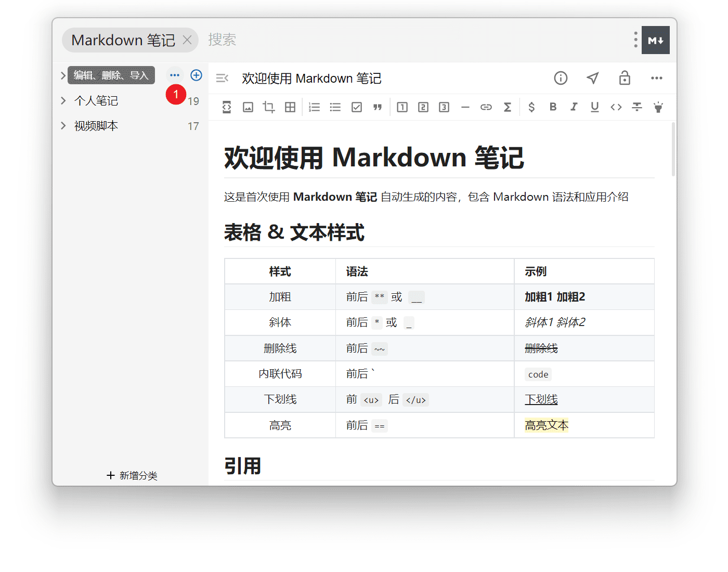
Task: Insert inline math with the dollar icon
Action: [531, 107]
